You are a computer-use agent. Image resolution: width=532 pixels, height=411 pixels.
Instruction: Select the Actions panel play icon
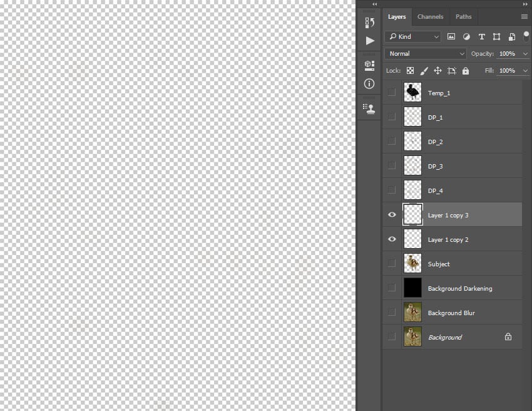point(369,40)
